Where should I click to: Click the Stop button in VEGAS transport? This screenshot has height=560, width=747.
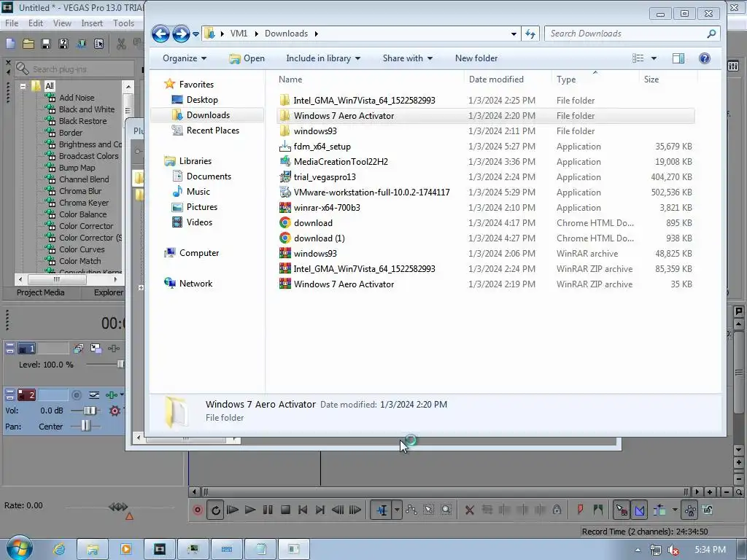click(285, 510)
